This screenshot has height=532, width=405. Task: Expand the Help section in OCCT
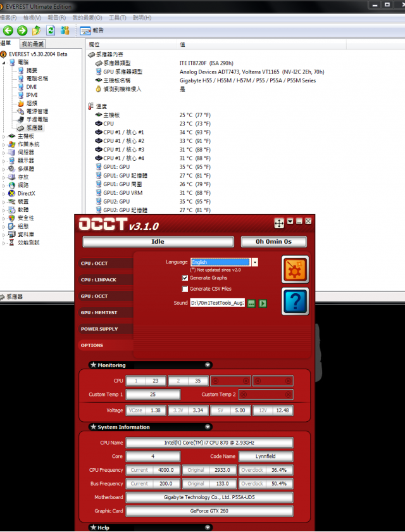click(x=208, y=528)
